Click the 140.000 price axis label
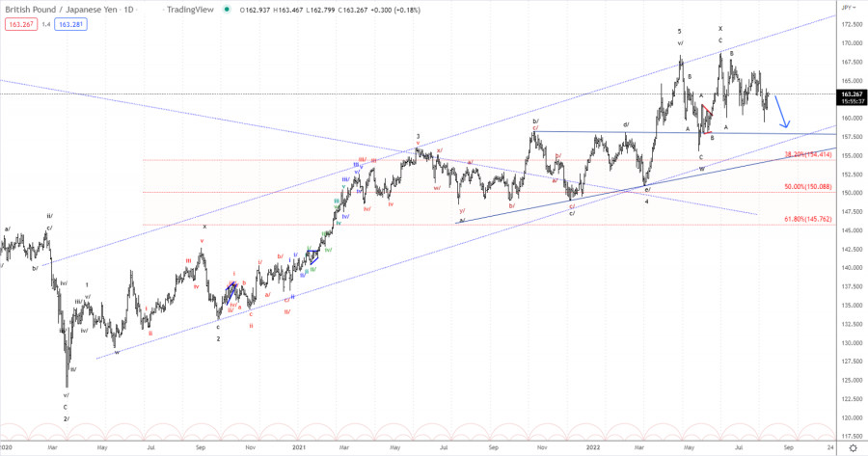This screenshot has height=456, width=868. pos(852,268)
